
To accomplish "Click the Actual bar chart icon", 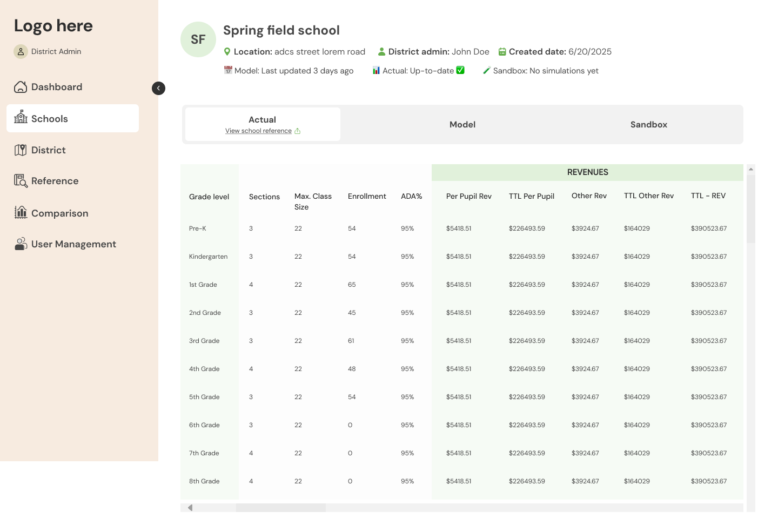I will tap(376, 71).
